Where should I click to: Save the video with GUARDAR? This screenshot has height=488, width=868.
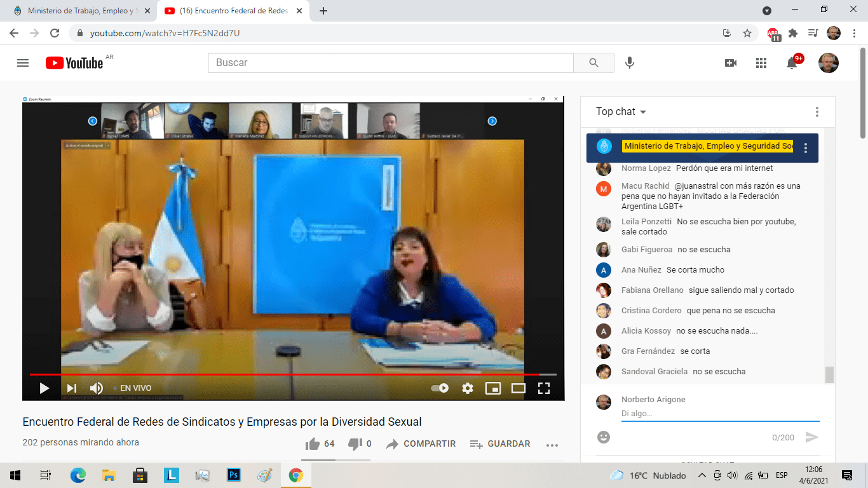click(500, 444)
